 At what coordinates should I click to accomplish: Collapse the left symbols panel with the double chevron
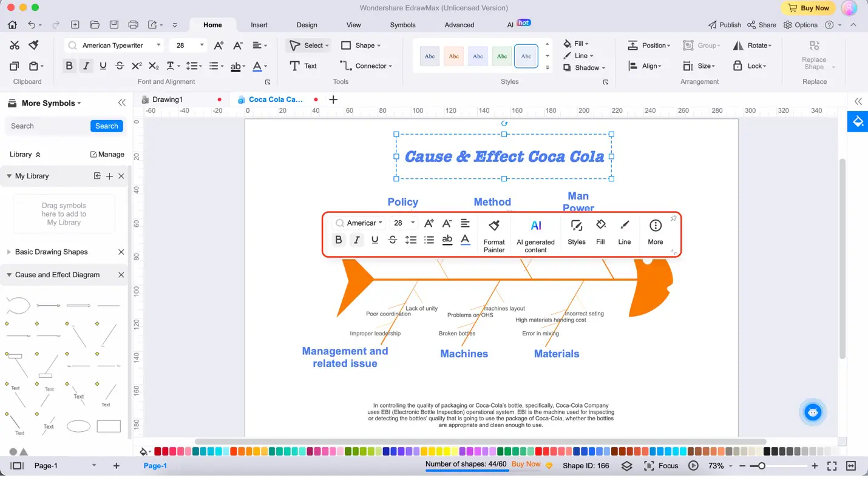[x=122, y=103]
